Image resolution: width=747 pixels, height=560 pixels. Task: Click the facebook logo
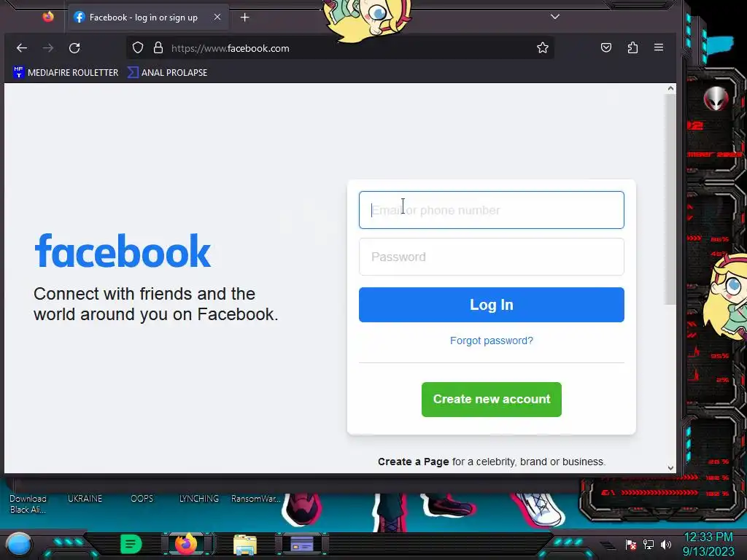coord(123,251)
